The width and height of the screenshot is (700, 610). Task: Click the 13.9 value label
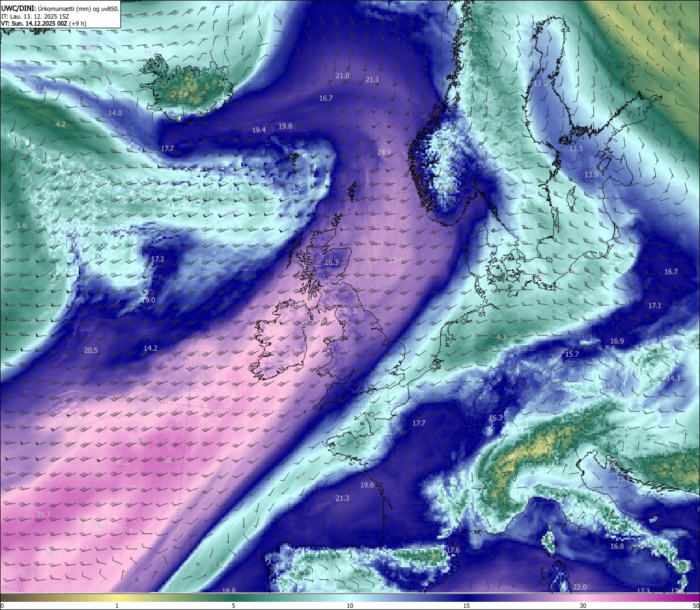pos(591,175)
